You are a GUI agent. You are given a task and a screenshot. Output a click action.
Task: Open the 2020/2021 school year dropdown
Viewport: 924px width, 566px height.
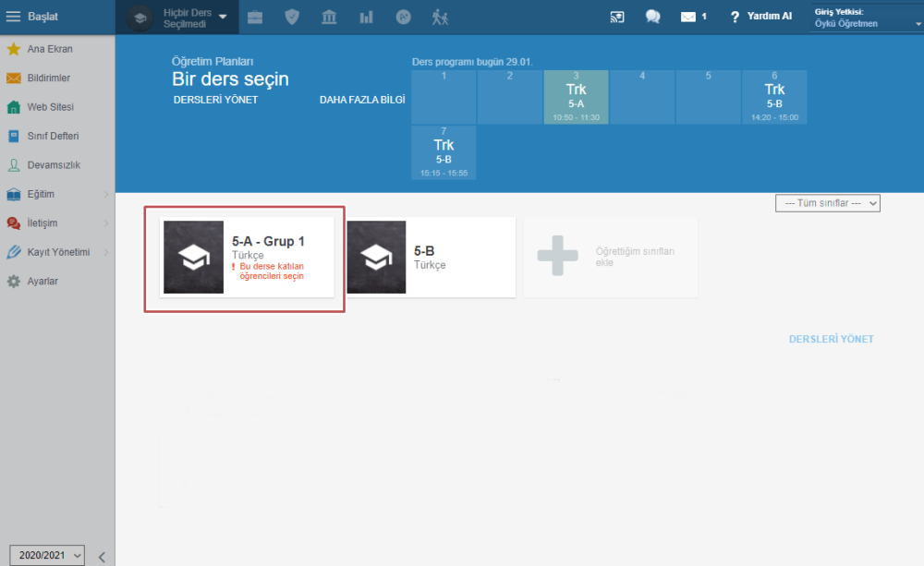pos(47,556)
